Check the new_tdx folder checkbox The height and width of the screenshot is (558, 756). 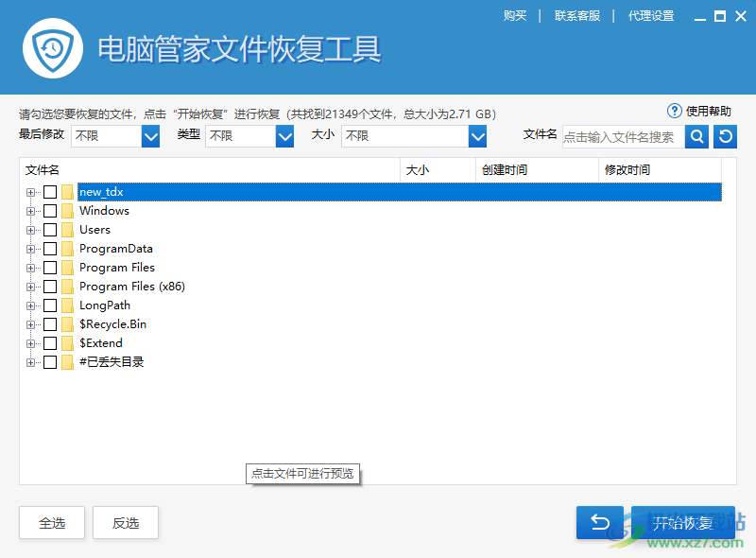[50, 192]
